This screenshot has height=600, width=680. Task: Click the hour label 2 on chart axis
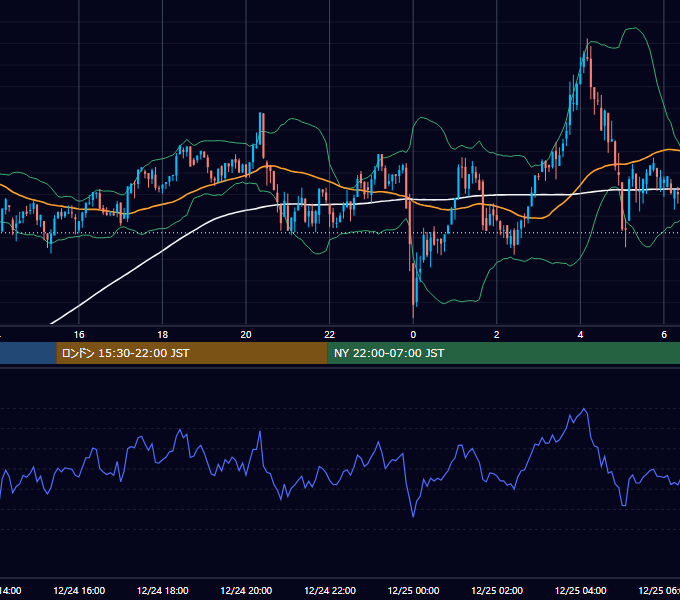[x=497, y=335]
